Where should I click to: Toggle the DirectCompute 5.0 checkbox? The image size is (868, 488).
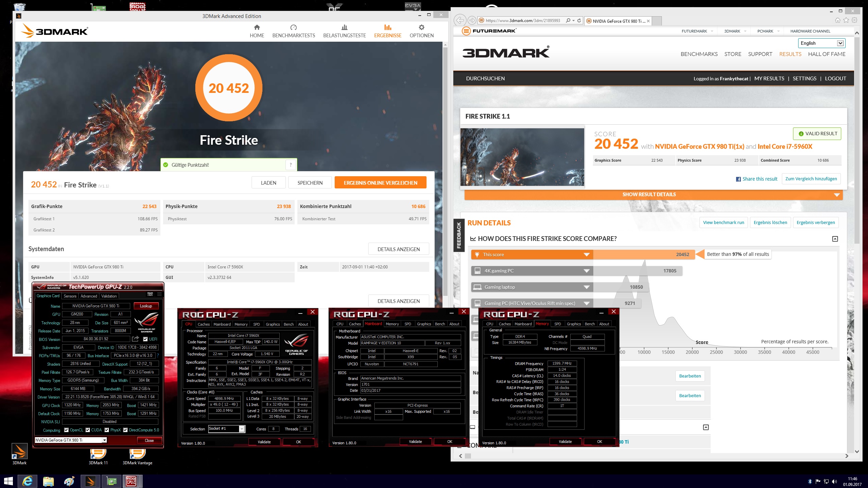click(x=125, y=430)
